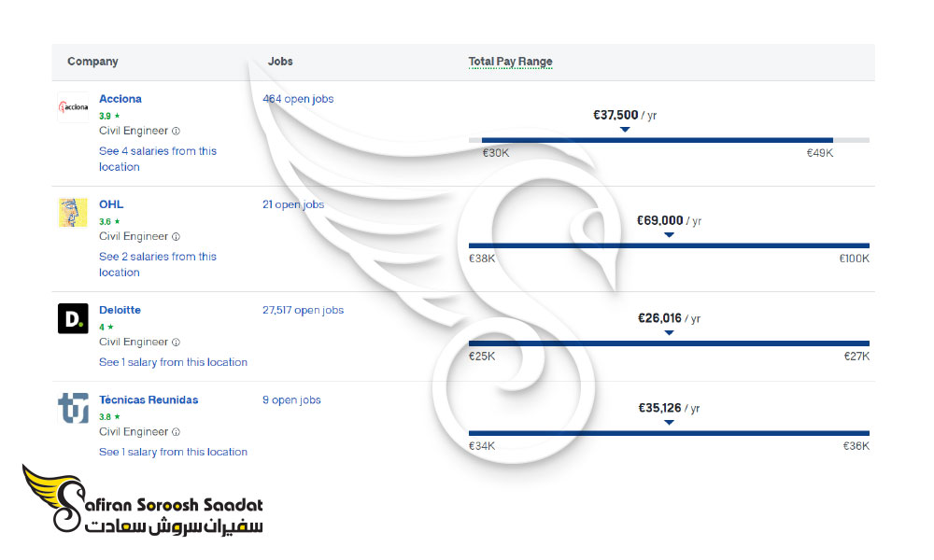Open the Deloitte company link
The height and width of the screenshot is (560, 934).
pos(120,310)
